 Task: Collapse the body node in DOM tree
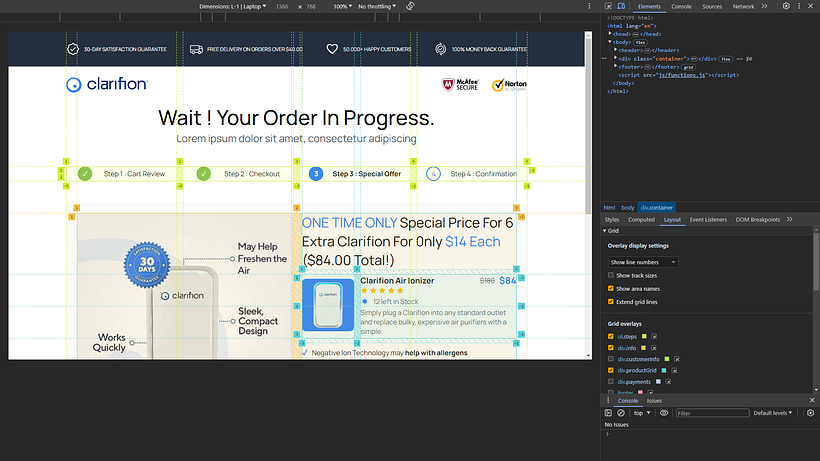pos(610,42)
